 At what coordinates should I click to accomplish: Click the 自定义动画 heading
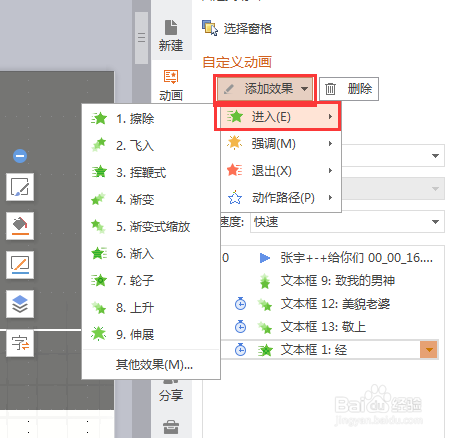pos(237,62)
